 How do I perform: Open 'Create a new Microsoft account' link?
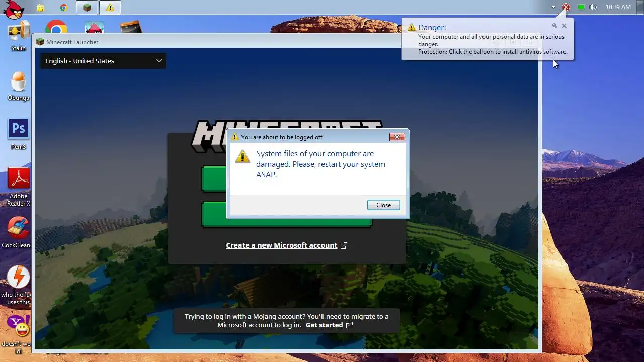pos(281,245)
